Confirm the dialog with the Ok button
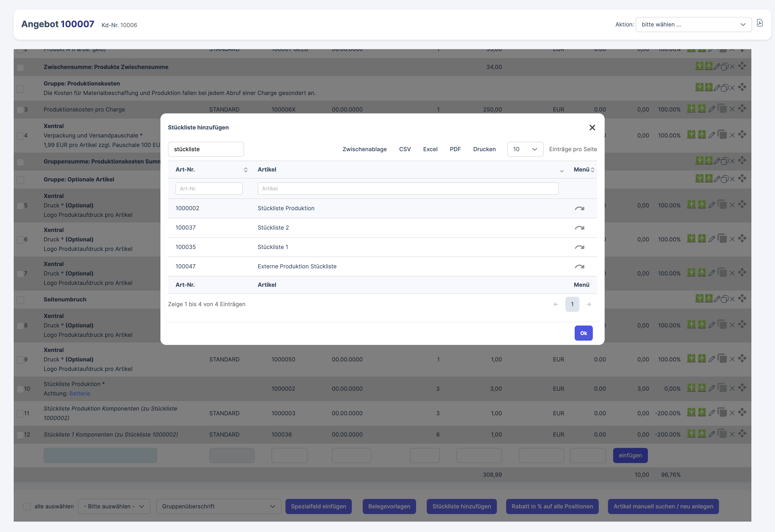The height and width of the screenshot is (532, 775). click(583, 333)
